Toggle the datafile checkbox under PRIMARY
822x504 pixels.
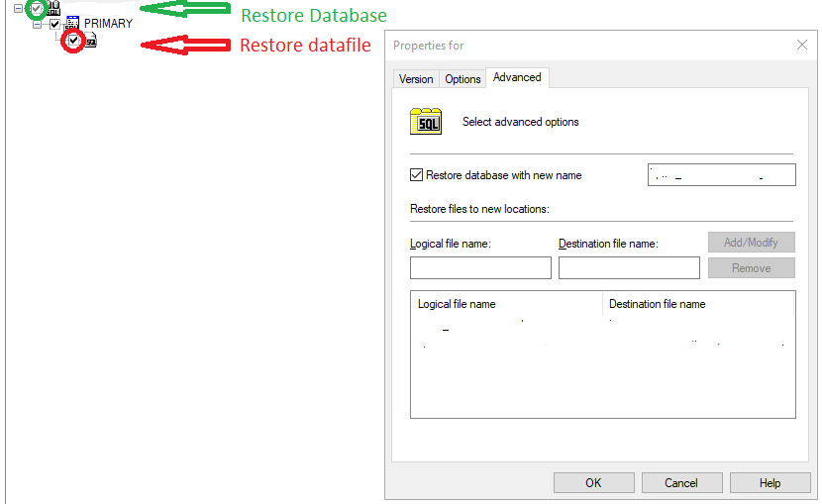[73, 40]
